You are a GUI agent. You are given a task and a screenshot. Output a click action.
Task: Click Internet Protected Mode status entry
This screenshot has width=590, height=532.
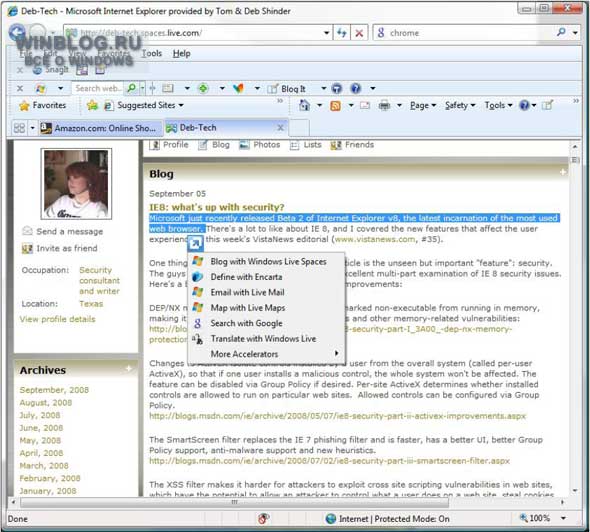pos(388,519)
